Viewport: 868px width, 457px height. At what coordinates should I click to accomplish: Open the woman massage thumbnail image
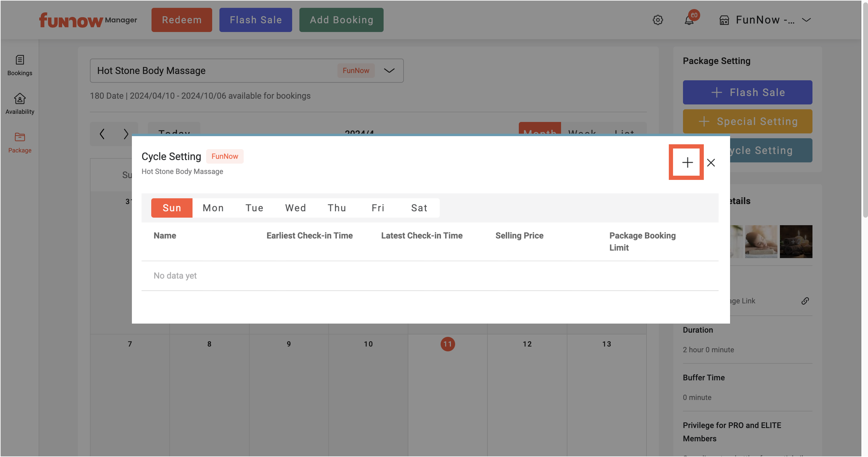761,242
